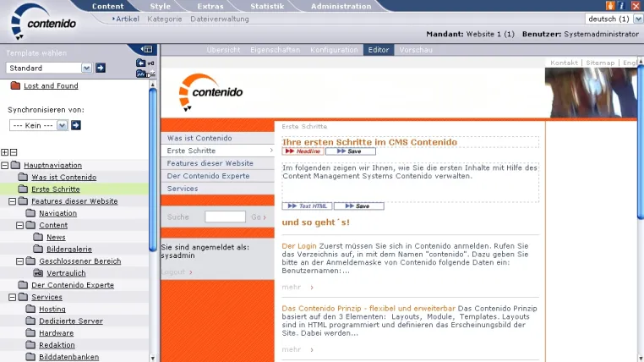This screenshot has height=362, width=644.
Task: Collapse the left navigation panel toggle icon
Action: (147, 49)
